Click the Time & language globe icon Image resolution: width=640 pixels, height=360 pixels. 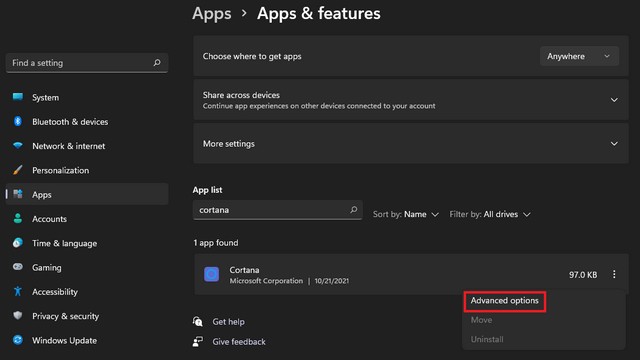18,242
